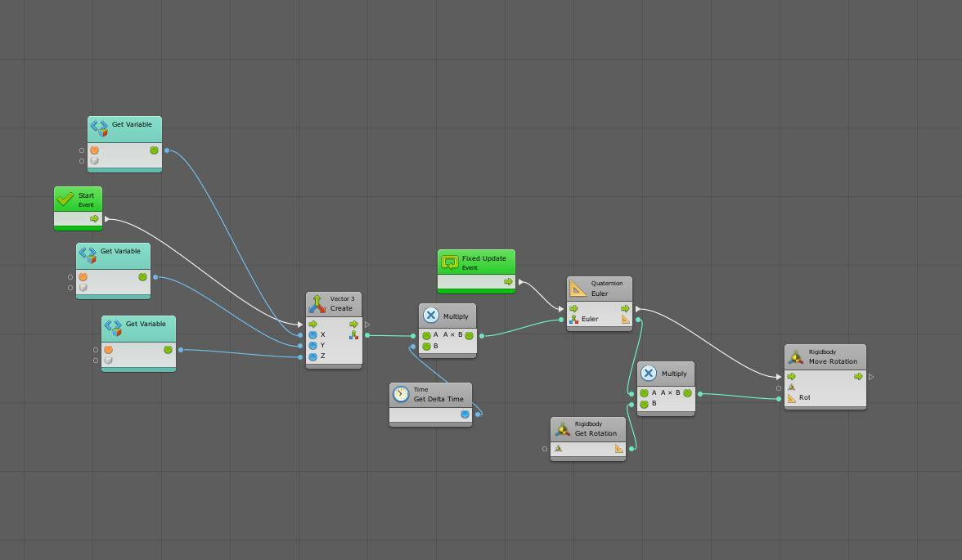The height and width of the screenshot is (560, 962).
Task: Click the Get Variable icon wired to Z port
Action: click(x=113, y=328)
